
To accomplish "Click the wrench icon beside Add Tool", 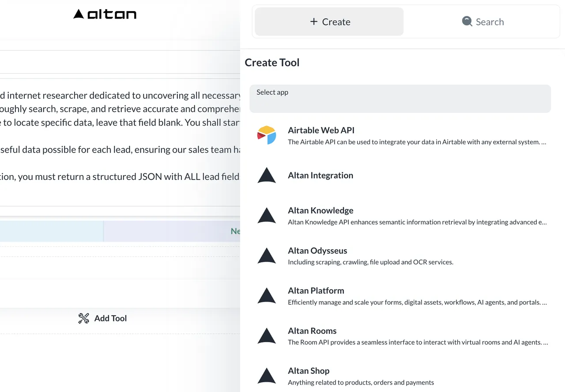I will click(x=83, y=318).
